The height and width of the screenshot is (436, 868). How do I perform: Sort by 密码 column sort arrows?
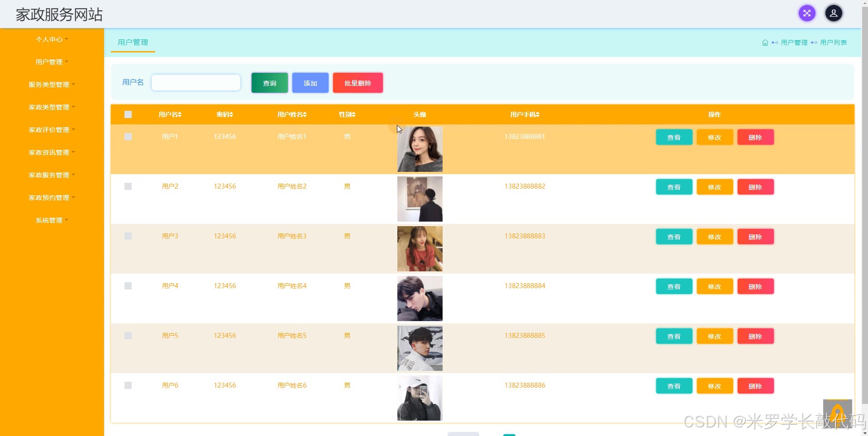pyautogui.click(x=231, y=115)
